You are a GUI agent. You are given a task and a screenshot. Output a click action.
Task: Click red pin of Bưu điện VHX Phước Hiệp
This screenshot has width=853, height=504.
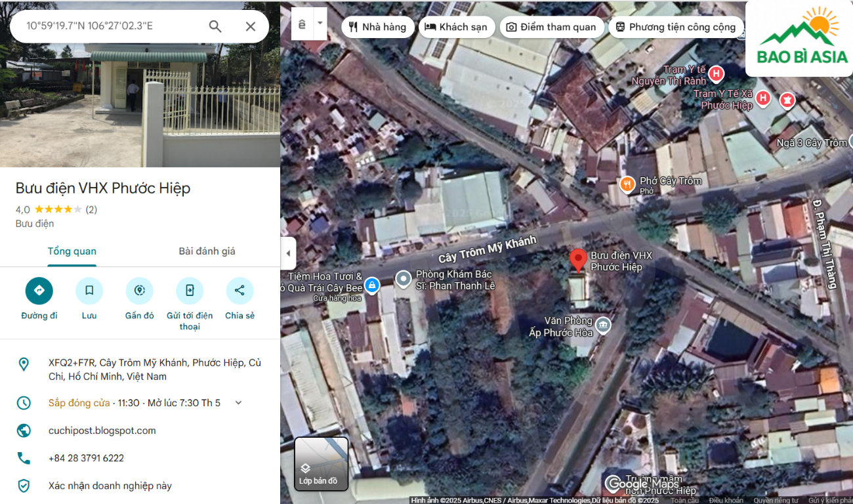point(577,260)
